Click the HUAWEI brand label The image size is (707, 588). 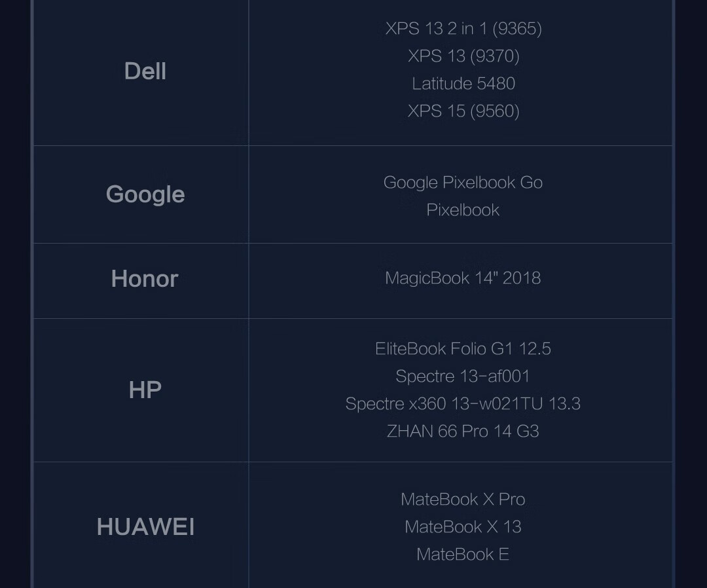(x=145, y=526)
